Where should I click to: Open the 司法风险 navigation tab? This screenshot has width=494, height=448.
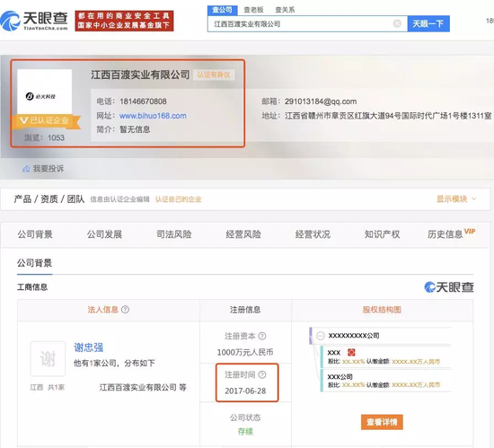click(x=174, y=234)
